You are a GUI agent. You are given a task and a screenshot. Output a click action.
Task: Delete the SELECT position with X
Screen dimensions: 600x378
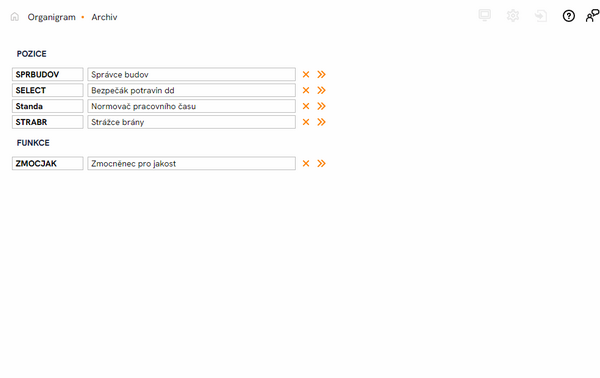click(x=306, y=90)
